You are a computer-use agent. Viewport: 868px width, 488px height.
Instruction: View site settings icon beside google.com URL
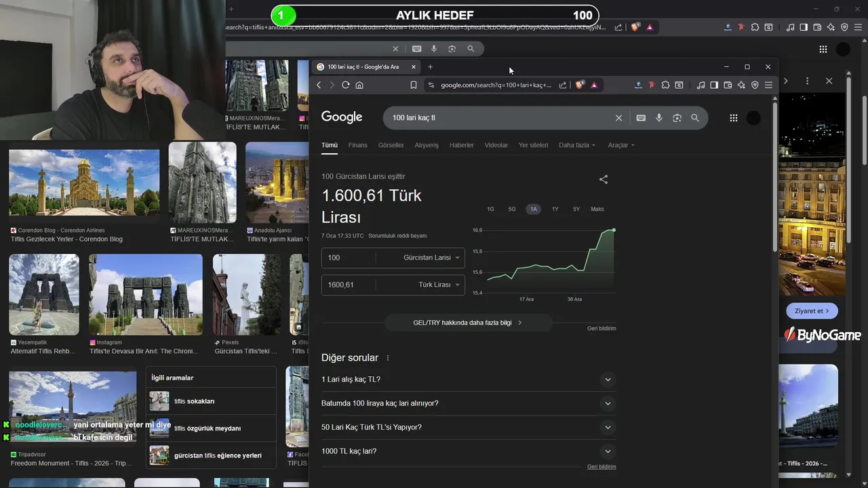point(431,85)
